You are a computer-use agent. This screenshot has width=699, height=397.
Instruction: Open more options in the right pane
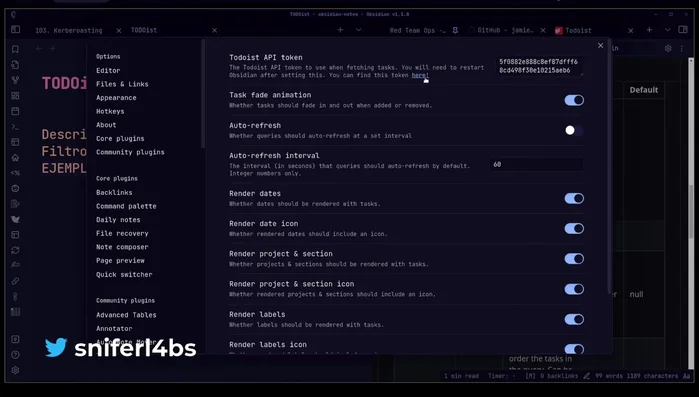(x=682, y=48)
